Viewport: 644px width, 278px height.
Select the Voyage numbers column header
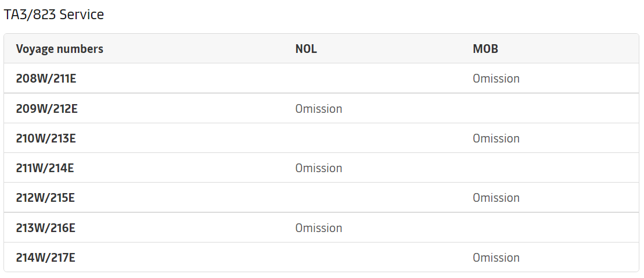pyautogui.click(x=60, y=49)
